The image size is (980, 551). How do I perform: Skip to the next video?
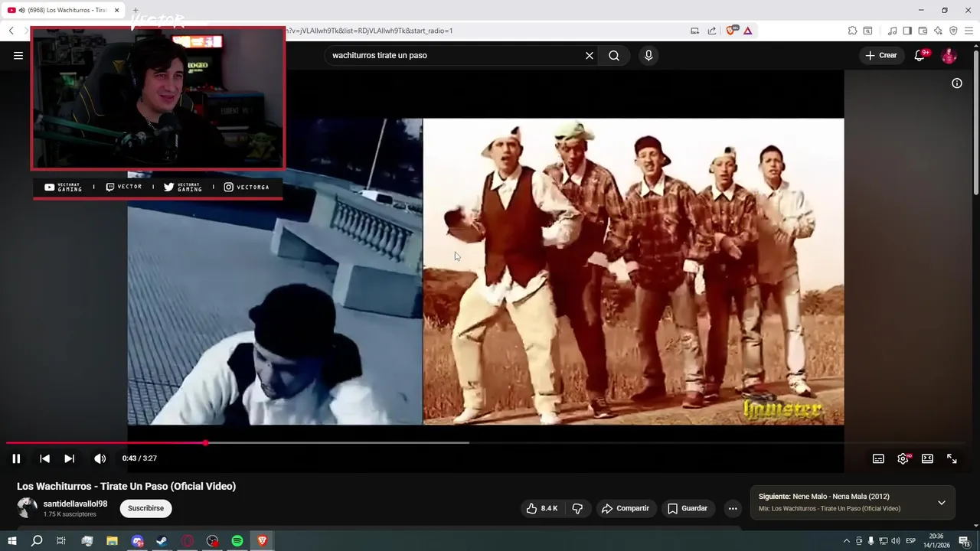69,458
